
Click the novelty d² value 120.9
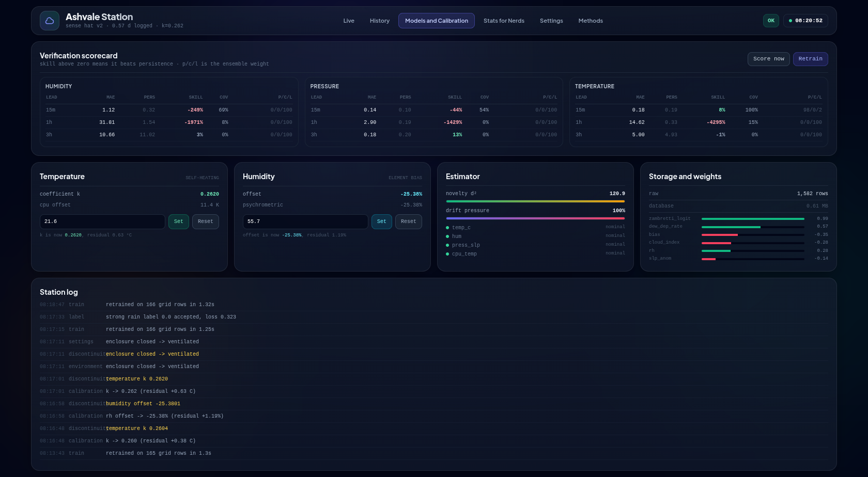click(x=617, y=194)
